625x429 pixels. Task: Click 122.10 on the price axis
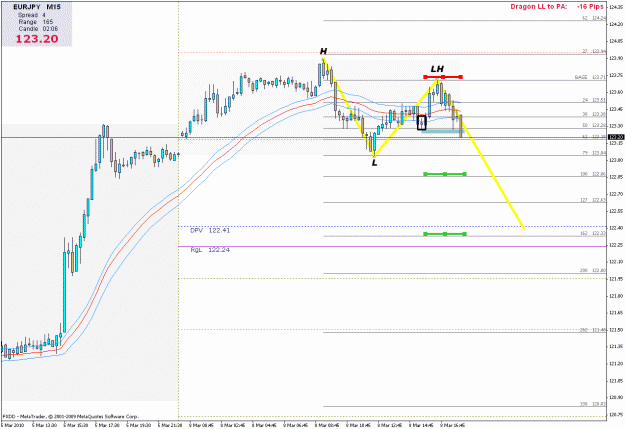click(x=616, y=262)
